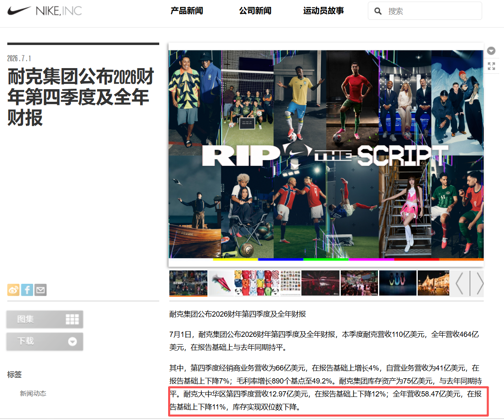Click the 下载 download button
This screenshot has height=420, width=504.
45,341
